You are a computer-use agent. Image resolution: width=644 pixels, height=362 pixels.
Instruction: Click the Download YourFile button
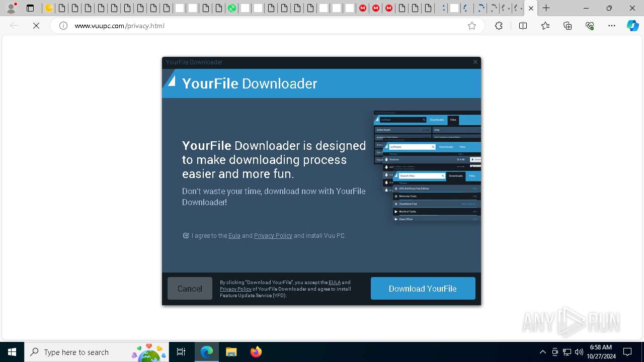tap(423, 289)
